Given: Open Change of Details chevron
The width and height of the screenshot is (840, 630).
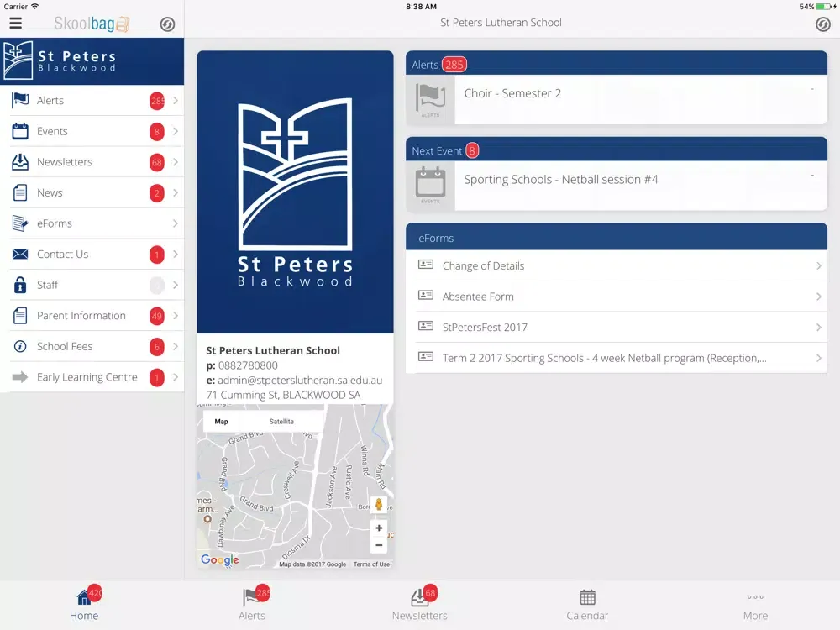Looking at the screenshot, I should (818, 265).
